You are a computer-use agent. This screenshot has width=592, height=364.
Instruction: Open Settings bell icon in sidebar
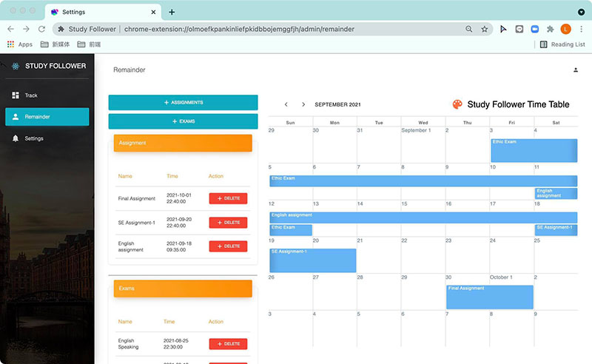coord(16,138)
